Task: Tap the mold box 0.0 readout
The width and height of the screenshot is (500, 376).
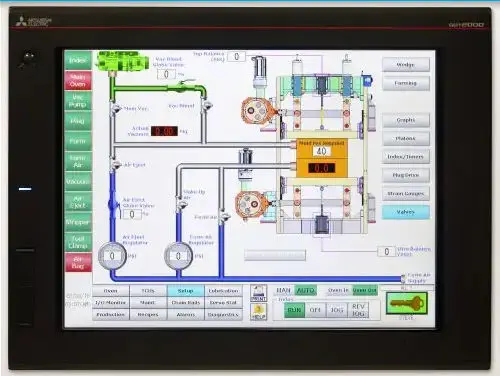Action: coord(321,168)
